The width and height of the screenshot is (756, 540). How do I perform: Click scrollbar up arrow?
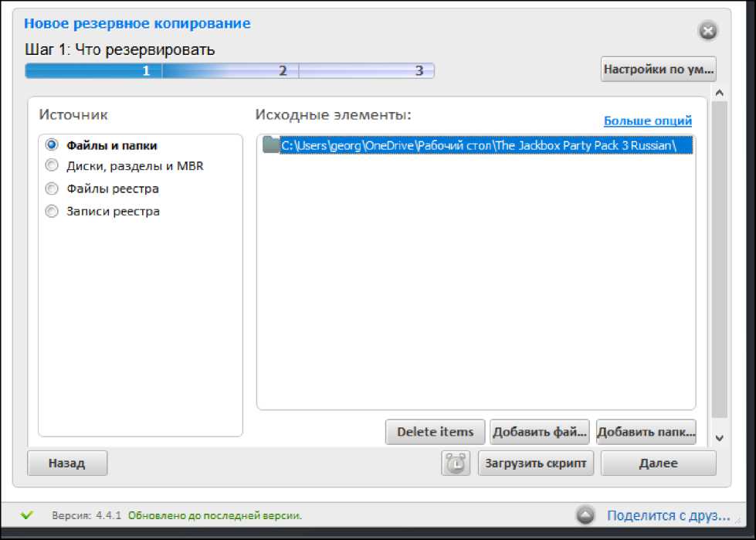coord(720,93)
